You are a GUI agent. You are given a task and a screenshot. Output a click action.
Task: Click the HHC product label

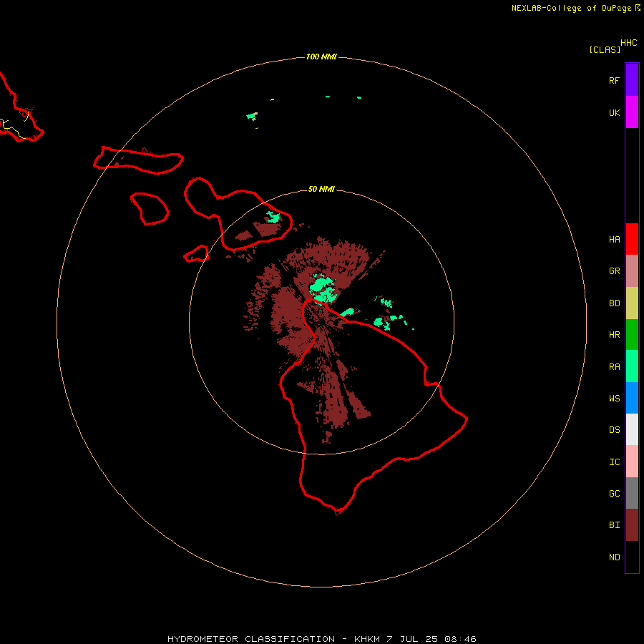(x=628, y=43)
